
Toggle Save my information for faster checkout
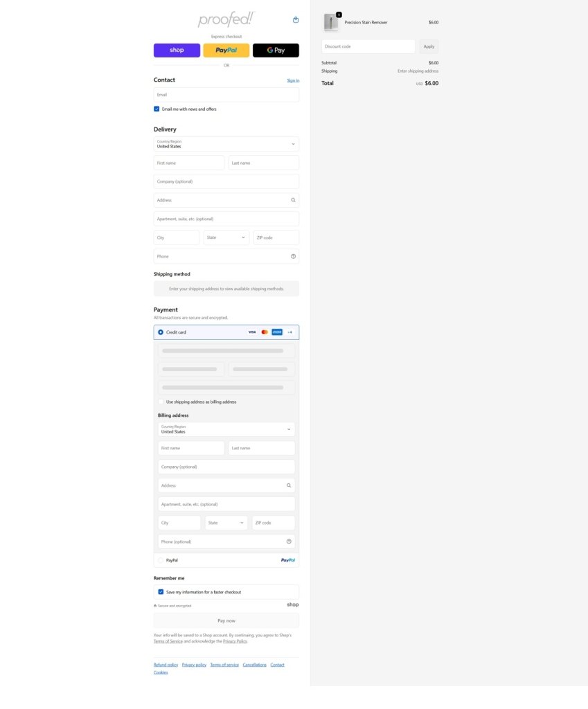pos(161,592)
